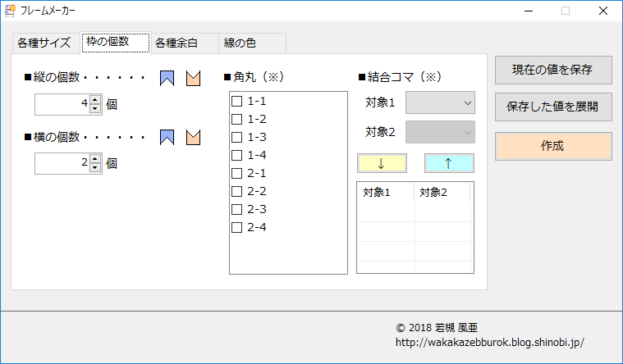Switch to the 各種サイズ tab
This screenshot has width=623, height=364.
(44, 43)
